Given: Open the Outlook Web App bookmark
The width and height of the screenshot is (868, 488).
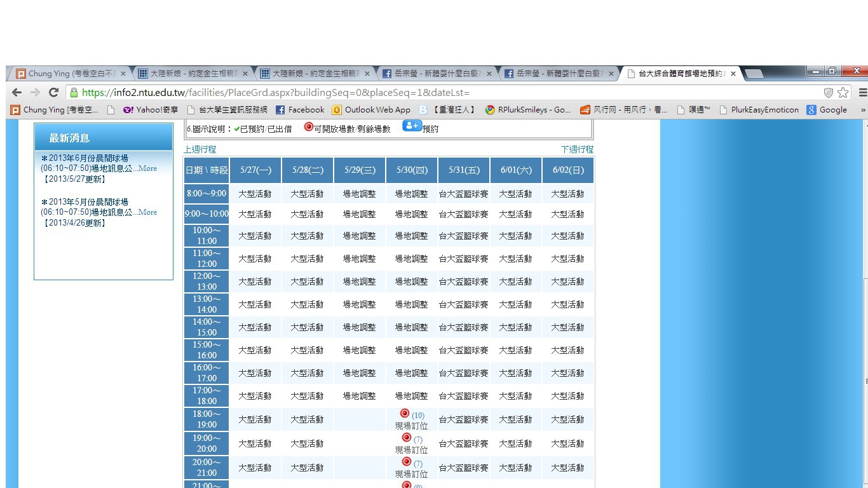Looking at the screenshot, I should click(371, 110).
